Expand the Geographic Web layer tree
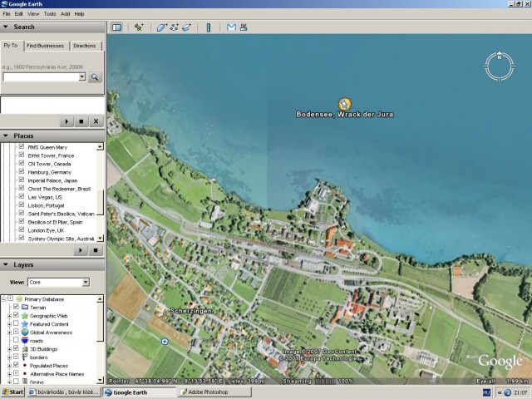Image resolution: width=532 pixels, height=399 pixels. (x=8, y=316)
